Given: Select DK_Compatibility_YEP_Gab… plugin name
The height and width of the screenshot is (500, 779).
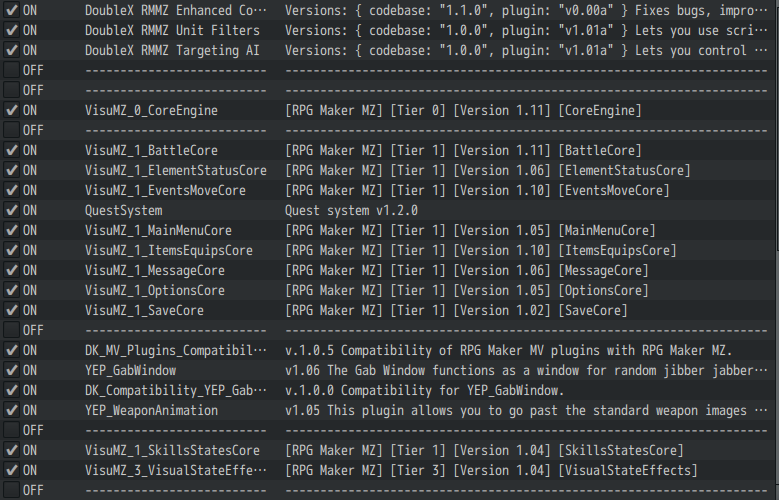Looking at the screenshot, I should [x=175, y=390].
